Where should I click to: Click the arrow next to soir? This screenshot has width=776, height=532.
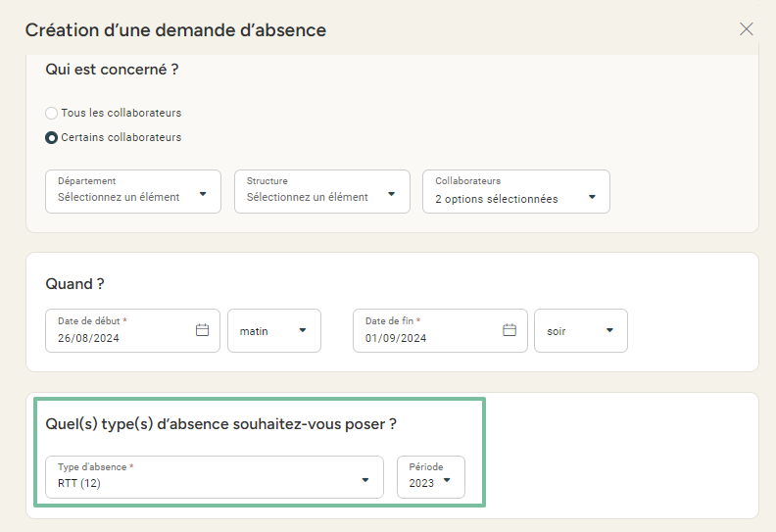(x=609, y=330)
